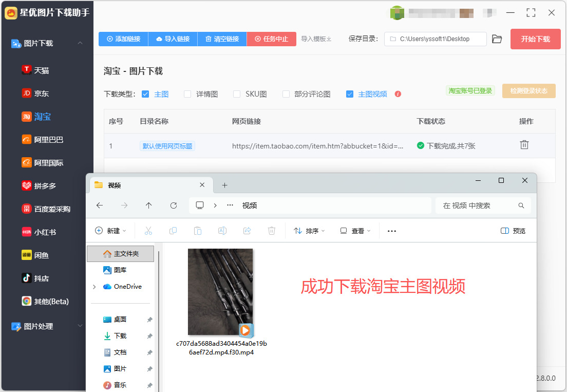Viewport: 567px width, 392px height.
Task: Go back in the Explorer window
Action: pyautogui.click(x=100, y=206)
